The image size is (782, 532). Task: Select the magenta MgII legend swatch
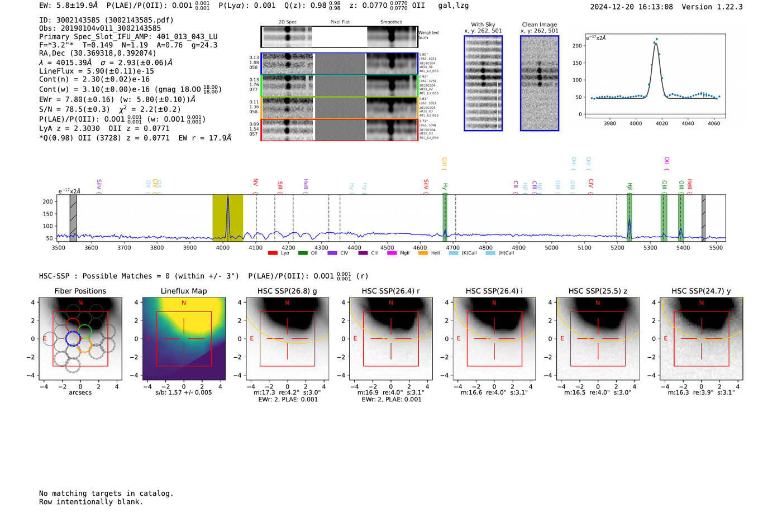[392, 253]
